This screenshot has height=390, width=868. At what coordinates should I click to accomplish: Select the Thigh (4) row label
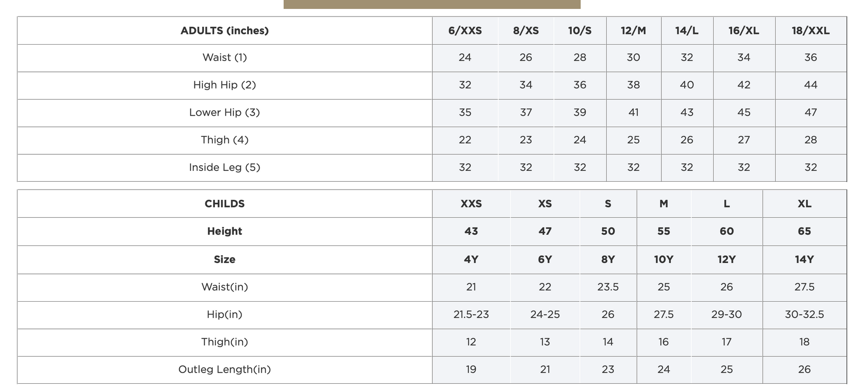tap(224, 140)
